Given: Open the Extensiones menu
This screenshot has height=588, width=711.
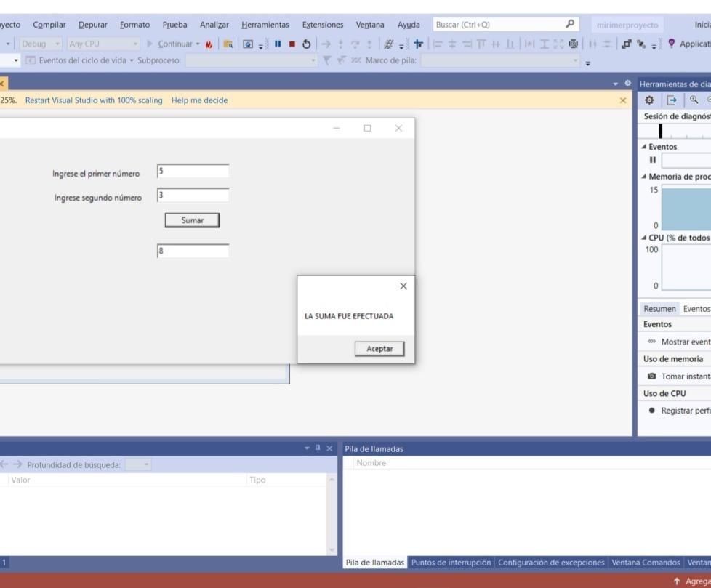Looking at the screenshot, I should point(322,25).
